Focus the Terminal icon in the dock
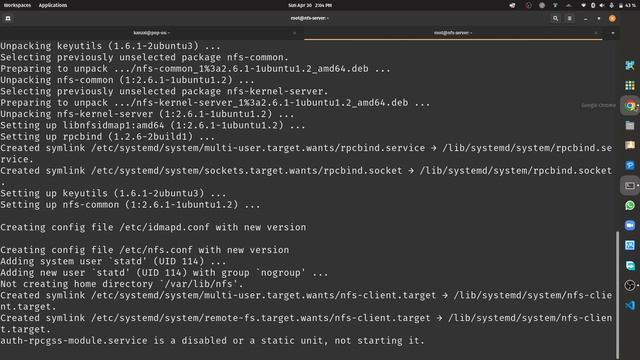 630,186
